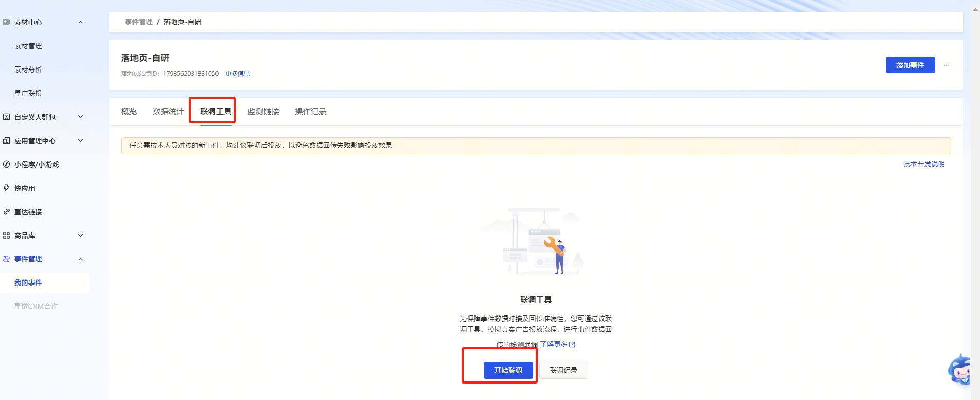Click the 直达链接 link icon
Image resolution: width=980 pixels, height=400 pixels.
(x=7, y=212)
